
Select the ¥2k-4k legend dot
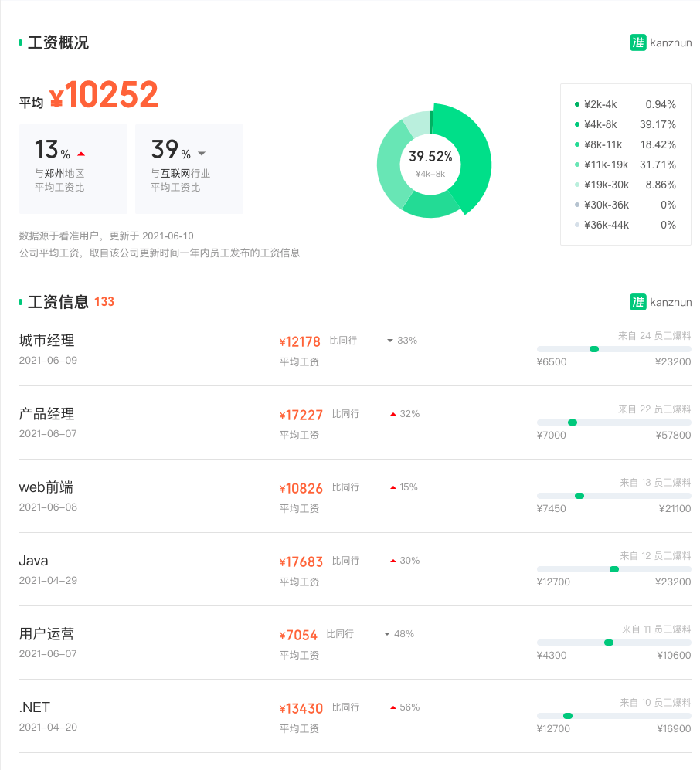(x=577, y=104)
